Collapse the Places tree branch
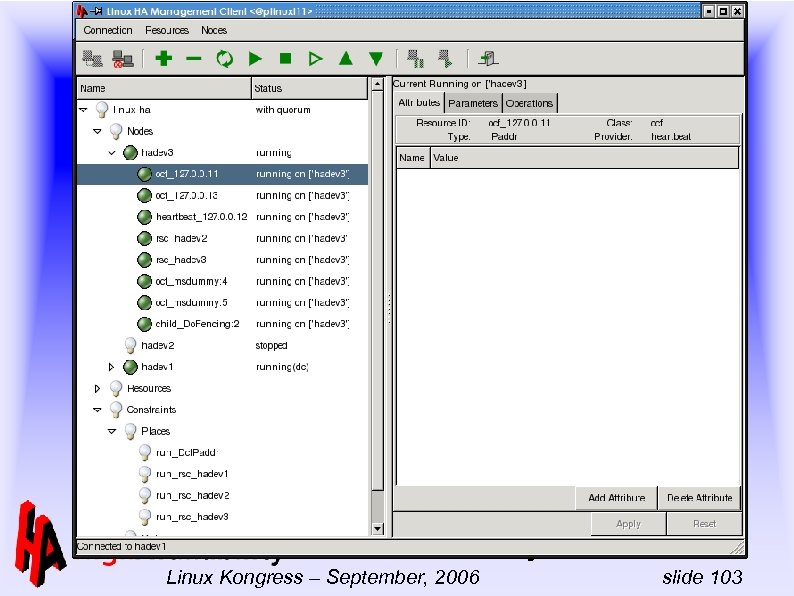 pyautogui.click(x=112, y=431)
